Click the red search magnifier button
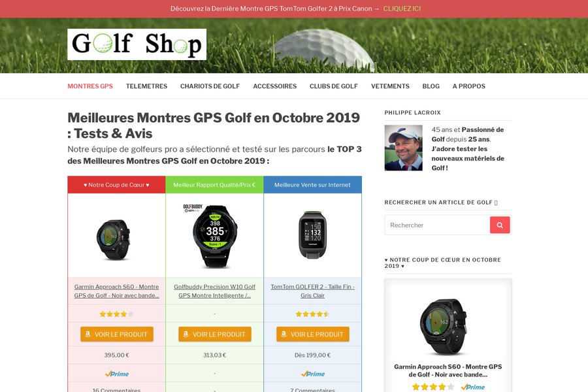Image resolution: width=588 pixels, height=392 pixels. point(500,225)
